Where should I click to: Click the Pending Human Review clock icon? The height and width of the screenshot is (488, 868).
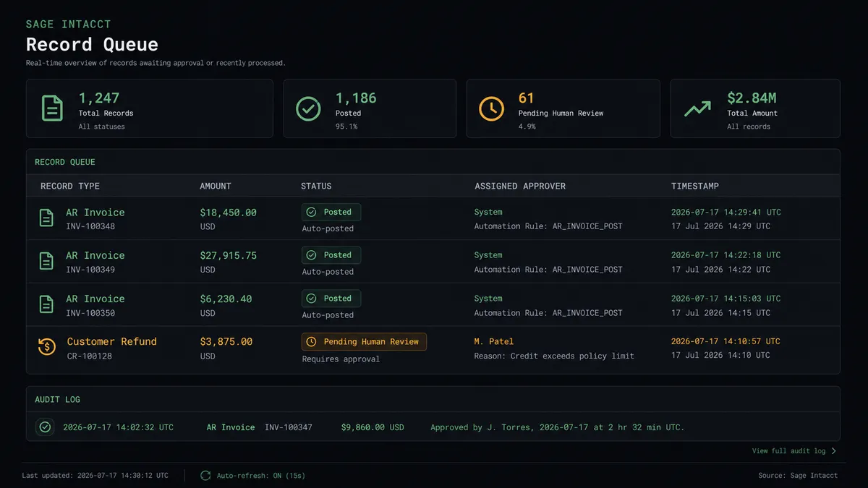492,108
